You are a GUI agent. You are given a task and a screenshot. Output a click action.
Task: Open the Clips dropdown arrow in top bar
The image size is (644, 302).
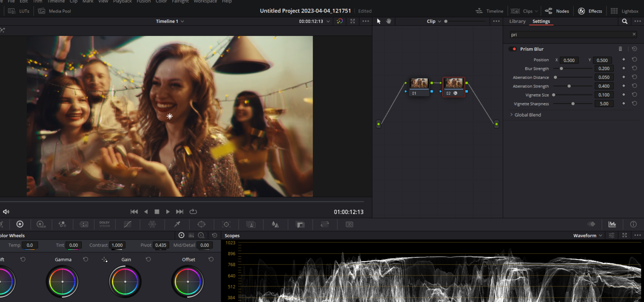coord(536,11)
